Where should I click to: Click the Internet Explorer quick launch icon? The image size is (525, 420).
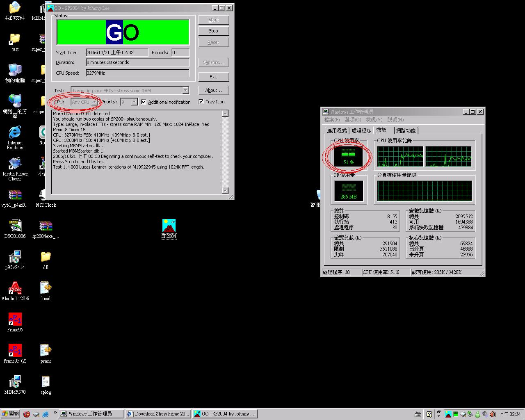pos(46,414)
